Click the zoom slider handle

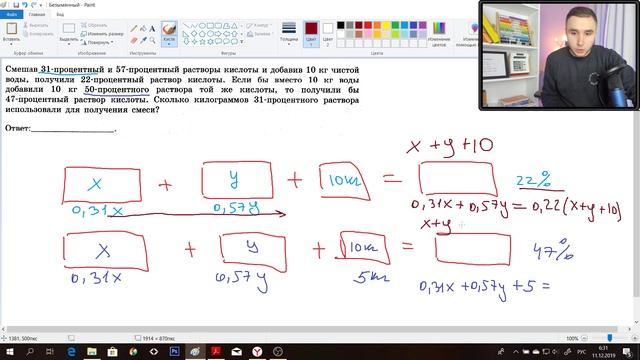(x=610, y=338)
